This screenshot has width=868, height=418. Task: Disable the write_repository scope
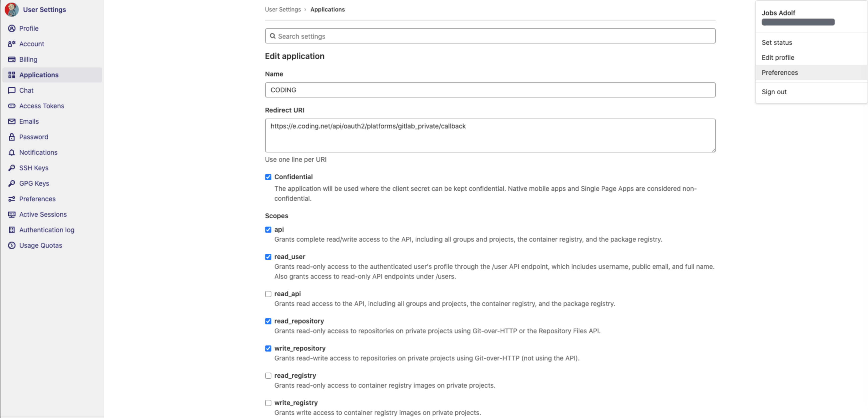[x=268, y=348]
